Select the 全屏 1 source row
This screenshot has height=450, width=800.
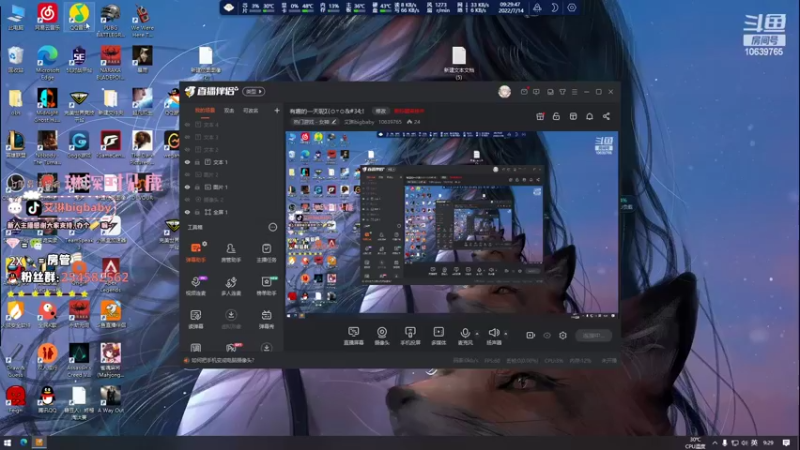tap(232, 212)
